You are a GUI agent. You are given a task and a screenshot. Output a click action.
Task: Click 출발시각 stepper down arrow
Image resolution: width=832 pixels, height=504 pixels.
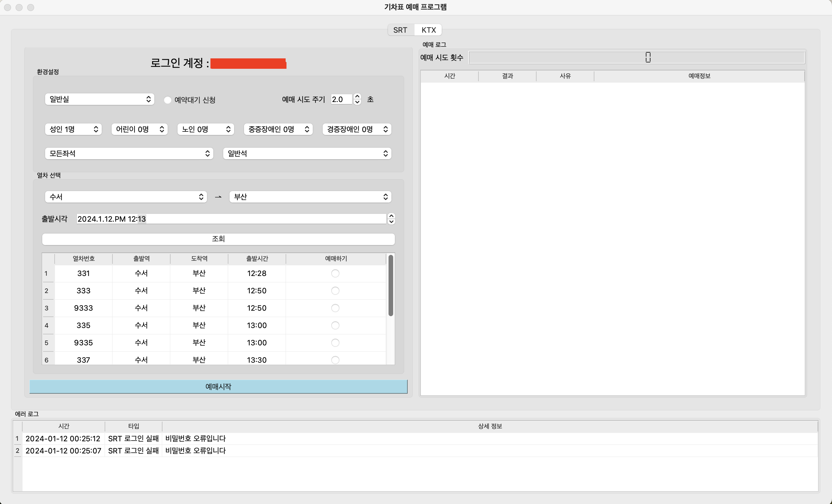pos(391,222)
